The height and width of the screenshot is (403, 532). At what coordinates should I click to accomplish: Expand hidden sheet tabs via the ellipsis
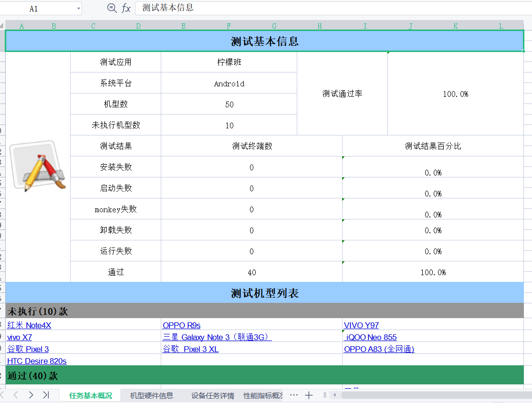tap(293, 395)
